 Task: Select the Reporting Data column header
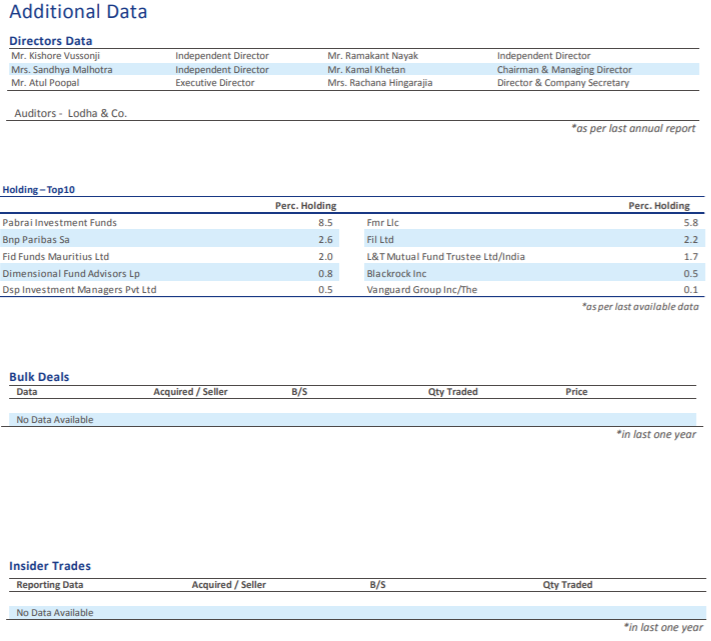click(50, 585)
